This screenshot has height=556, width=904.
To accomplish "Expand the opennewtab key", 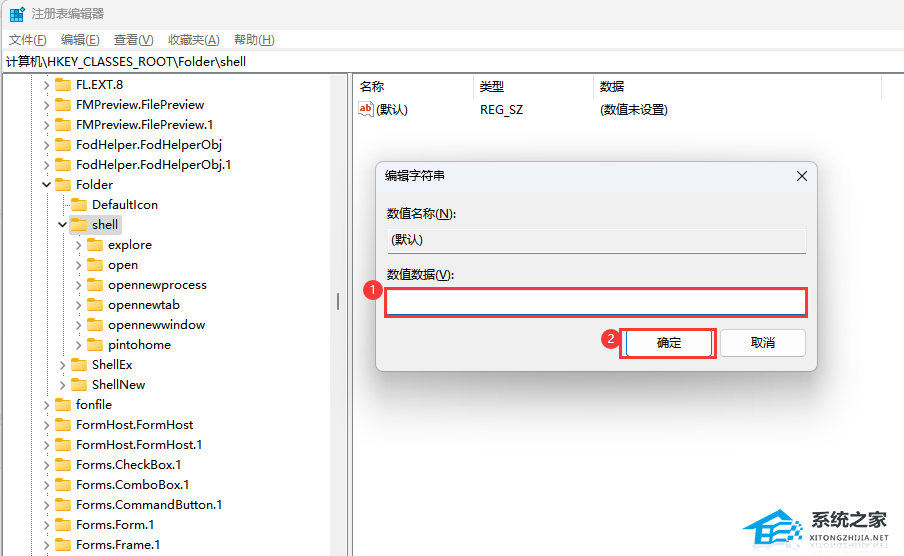I will pyautogui.click(x=78, y=305).
